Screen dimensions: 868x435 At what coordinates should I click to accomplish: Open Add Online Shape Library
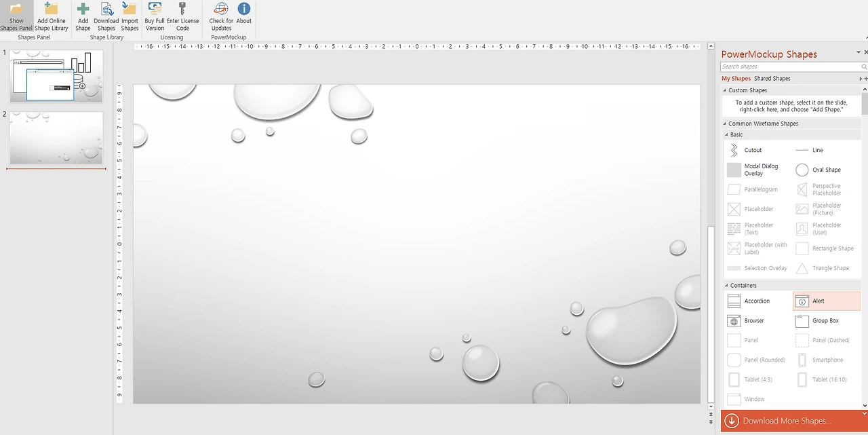click(52, 17)
